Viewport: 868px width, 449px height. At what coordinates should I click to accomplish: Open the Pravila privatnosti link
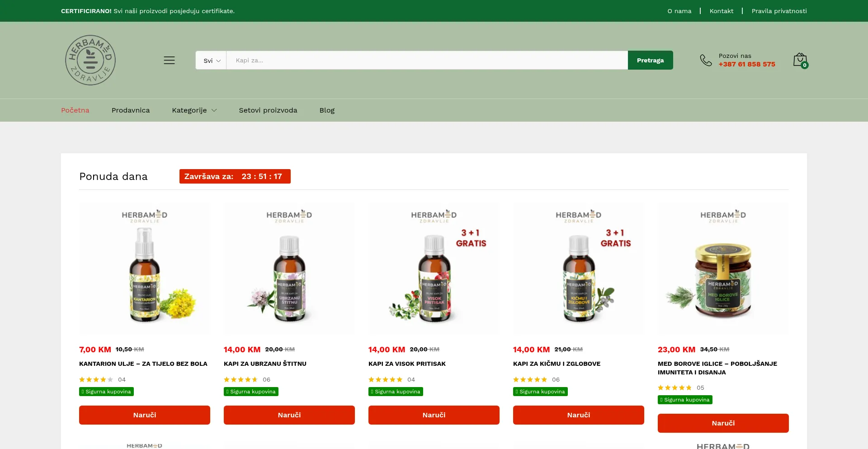point(779,11)
